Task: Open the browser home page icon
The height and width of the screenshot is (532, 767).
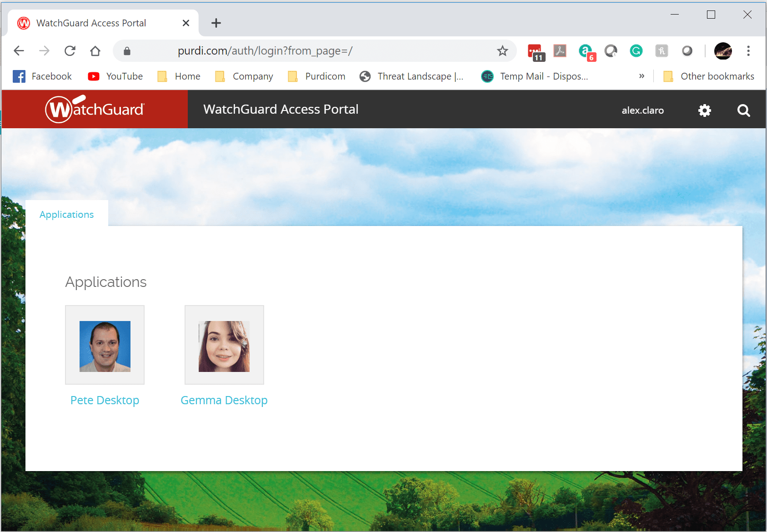Action: [x=95, y=50]
